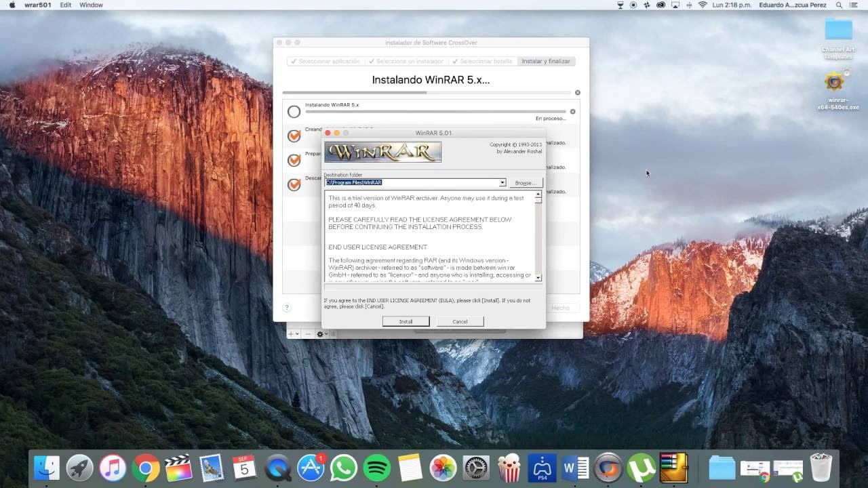The width and height of the screenshot is (868, 488).
Task: Open the wrar501 application menu
Action: point(37,5)
